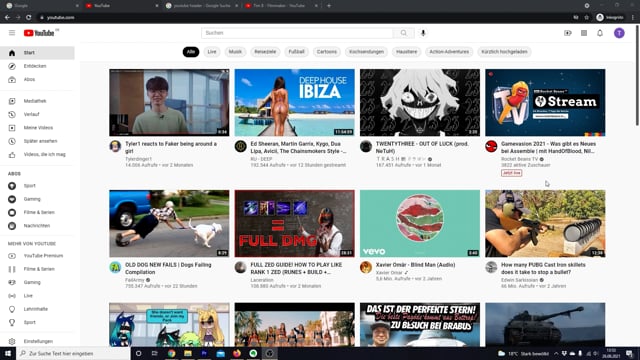Click the search magnifier button
The width and height of the screenshot is (640, 360).
point(404,33)
